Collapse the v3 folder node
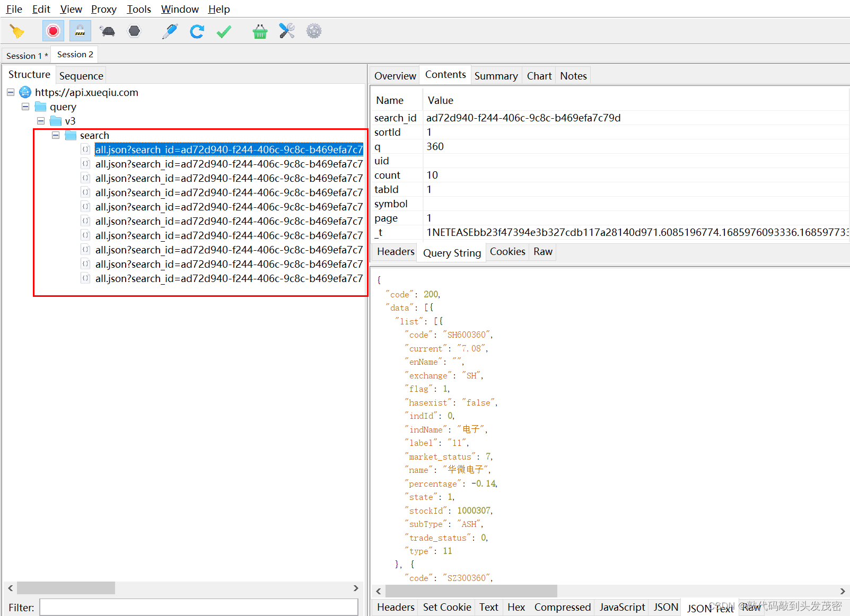The height and width of the screenshot is (616, 850). pos(41,121)
